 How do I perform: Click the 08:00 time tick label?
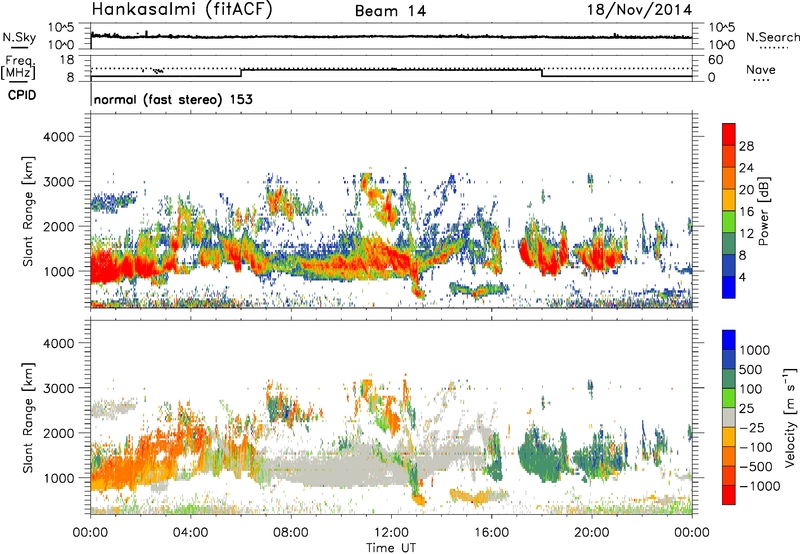[291, 533]
